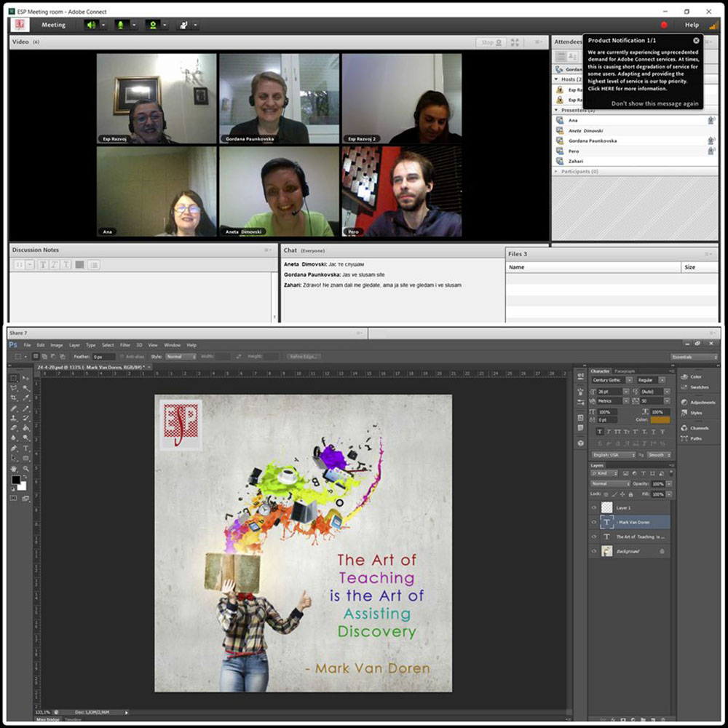Open the Essentials workspace dropdown

694,357
